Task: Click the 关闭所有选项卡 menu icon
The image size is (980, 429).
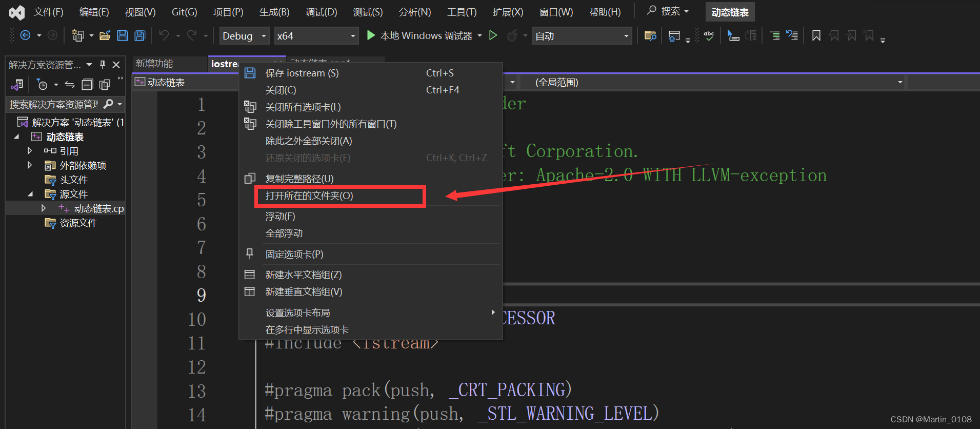Action: (250, 107)
